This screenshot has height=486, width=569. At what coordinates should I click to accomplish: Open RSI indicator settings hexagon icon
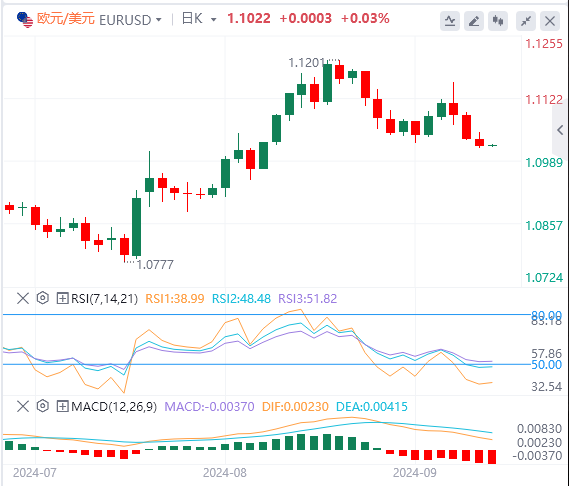coord(43,298)
